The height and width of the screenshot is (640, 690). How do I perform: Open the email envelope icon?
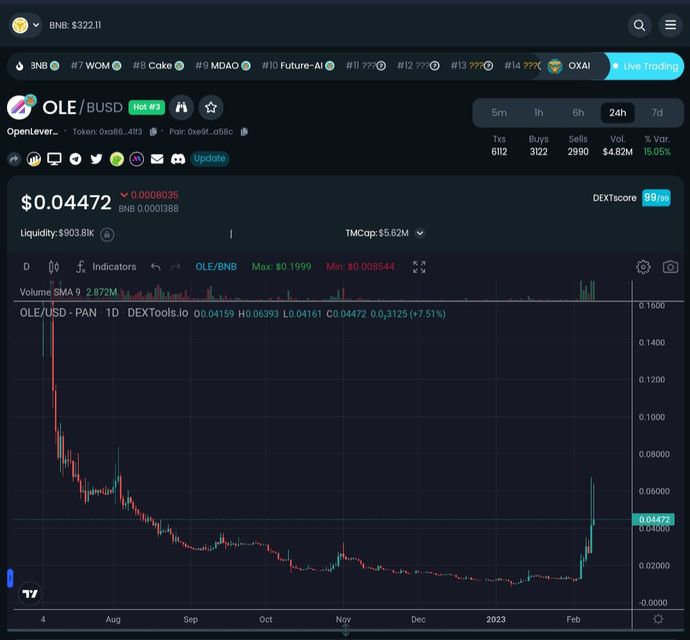click(157, 159)
